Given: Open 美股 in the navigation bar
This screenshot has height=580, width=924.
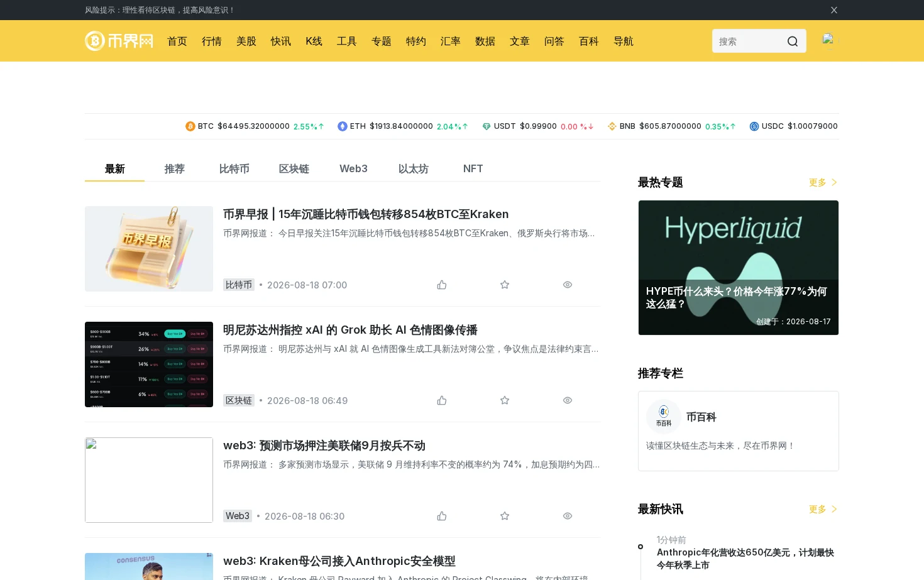Looking at the screenshot, I should pyautogui.click(x=246, y=41).
